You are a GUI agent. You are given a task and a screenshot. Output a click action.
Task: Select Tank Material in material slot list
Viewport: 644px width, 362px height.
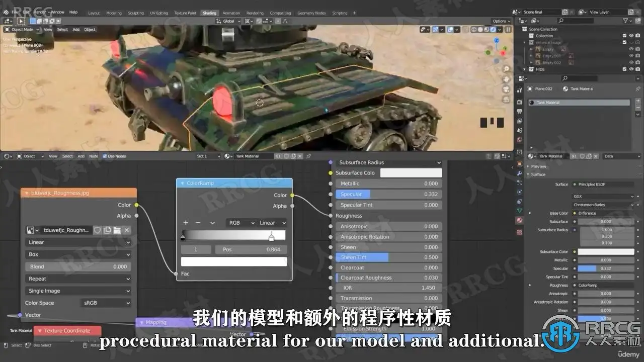[x=580, y=103]
